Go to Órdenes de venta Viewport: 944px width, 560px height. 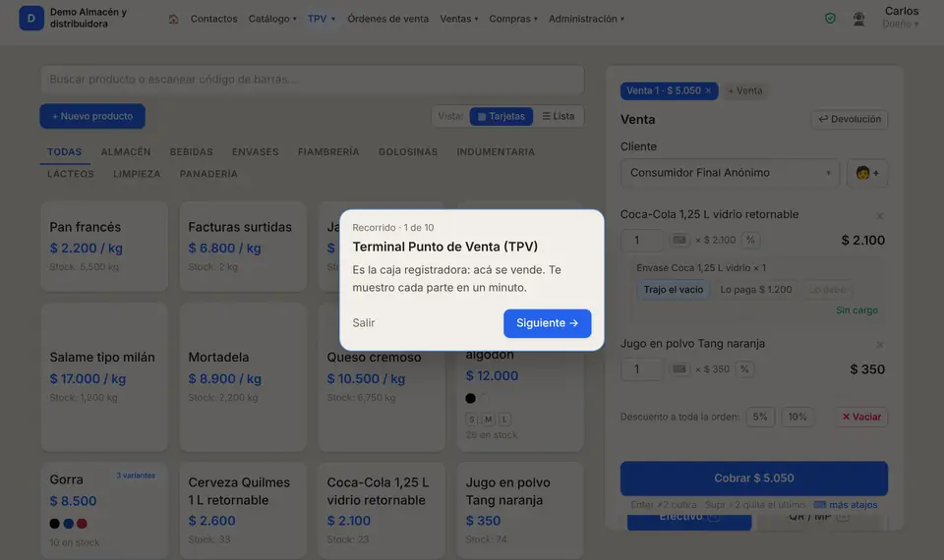point(387,19)
